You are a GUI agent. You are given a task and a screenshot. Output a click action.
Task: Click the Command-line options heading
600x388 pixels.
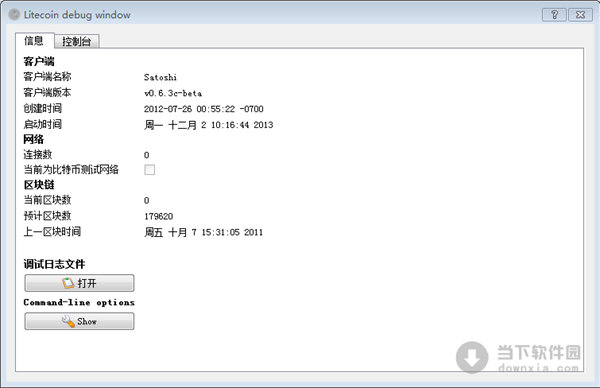click(79, 302)
